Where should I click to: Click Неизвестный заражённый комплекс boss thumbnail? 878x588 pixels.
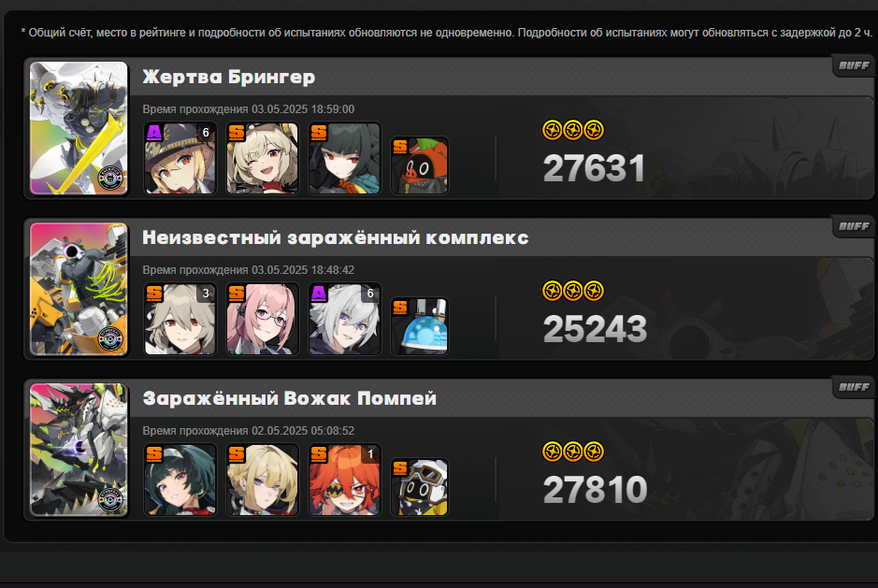79,289
